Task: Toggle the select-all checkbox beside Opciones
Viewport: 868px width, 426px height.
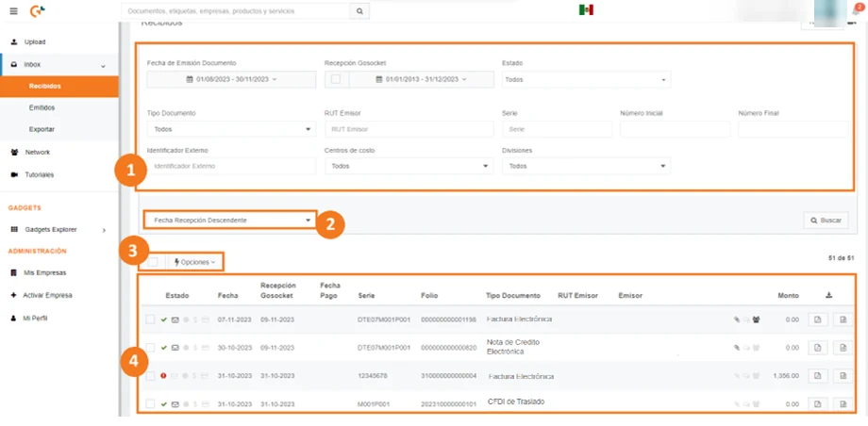Action: coord(153,262)
